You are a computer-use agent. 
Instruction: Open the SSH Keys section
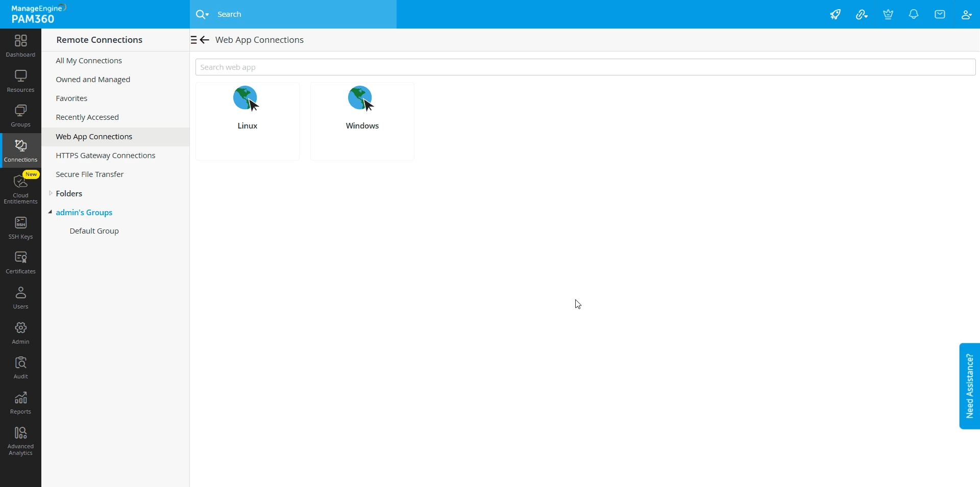[x=20, y=228]
